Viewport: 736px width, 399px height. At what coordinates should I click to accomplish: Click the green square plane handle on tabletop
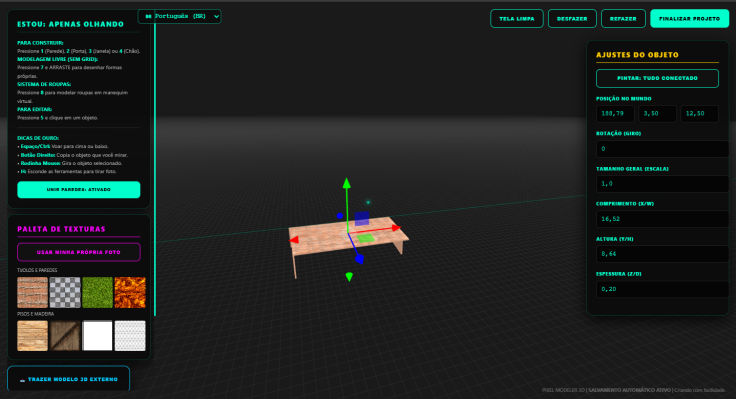coord(366,238)
